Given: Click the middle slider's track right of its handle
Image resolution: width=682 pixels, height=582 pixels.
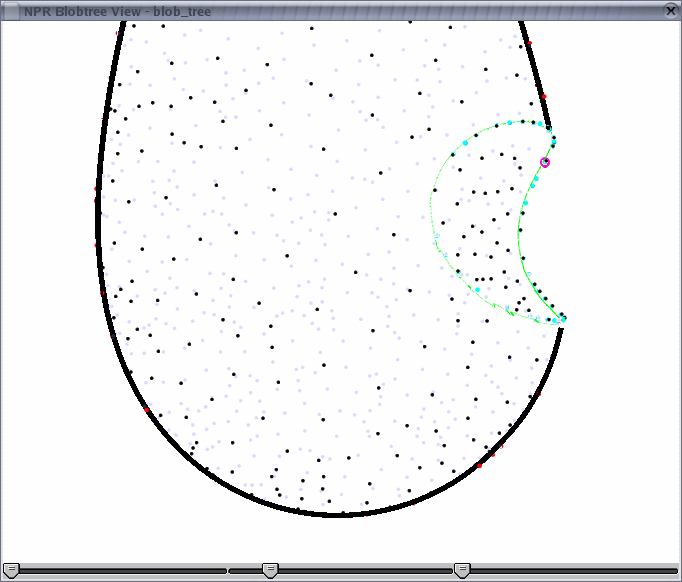Looking at the screenshot, I should (x=360, y=571).
